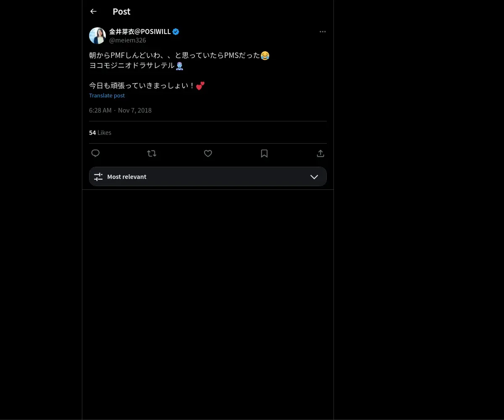Image resolution: width=504 pixels, height=420 pixels.
Task: Click the laughing-tears emoji in the post
Action: (265, 55)
